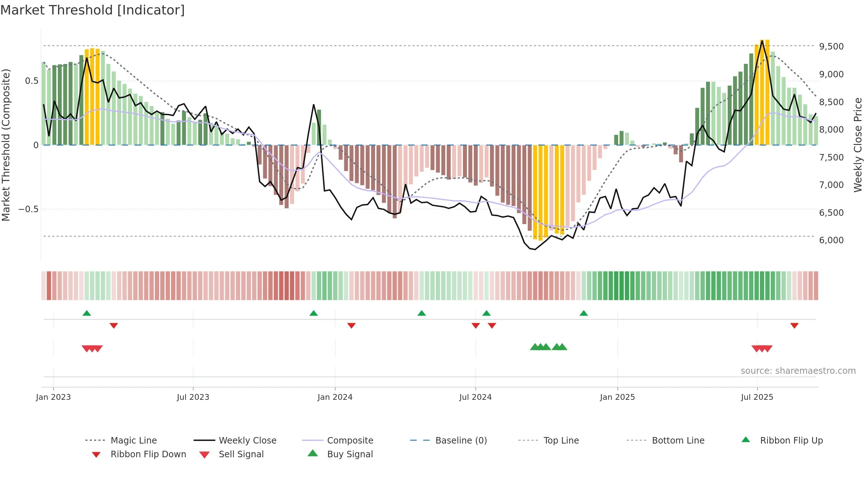Click the yellow bars at the 2025 peak
Viewport: 868px width, 488px height.
click(x=762, y=92)
